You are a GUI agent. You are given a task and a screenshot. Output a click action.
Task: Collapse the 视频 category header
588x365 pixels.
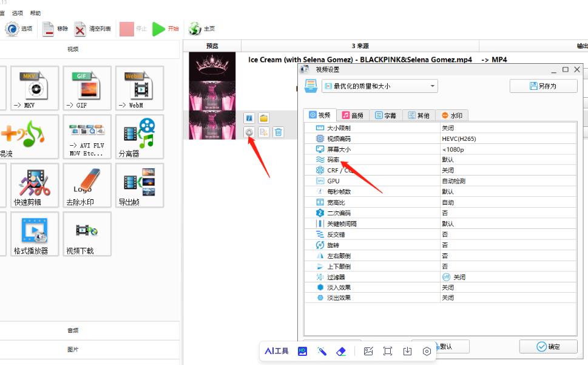tap(73, 49)
